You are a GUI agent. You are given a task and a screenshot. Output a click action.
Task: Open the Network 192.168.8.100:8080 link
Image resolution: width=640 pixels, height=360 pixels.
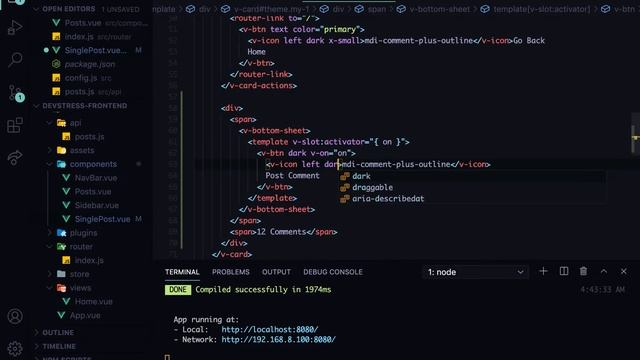(278, 340)
